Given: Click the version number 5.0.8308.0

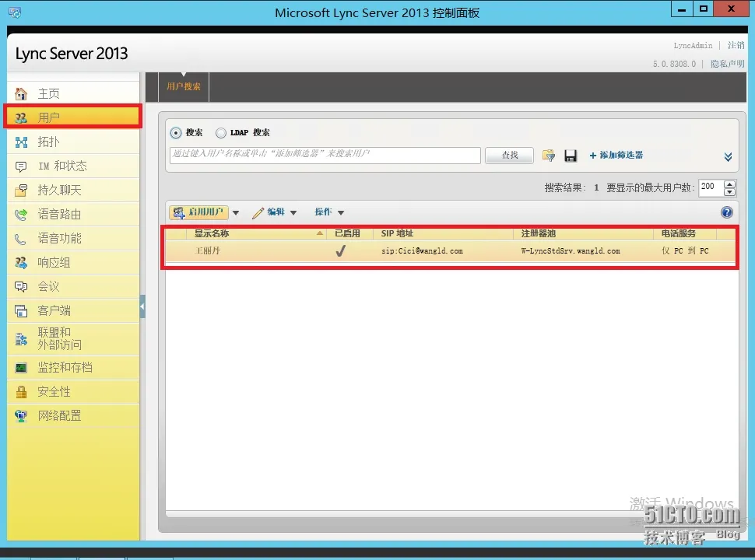Looking at the screenshot, I should point(674,64).
